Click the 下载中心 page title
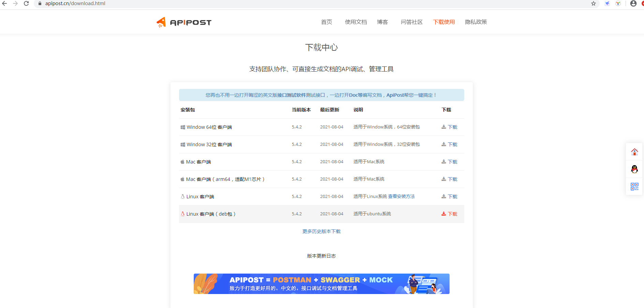The width and height of the screenshot is (644, 308). (x=321, y=47)
